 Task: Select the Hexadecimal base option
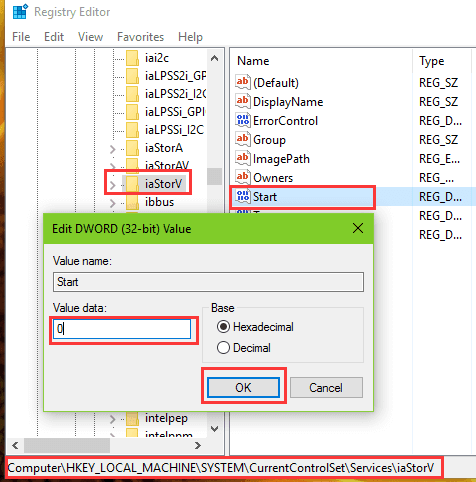(223, 327)
